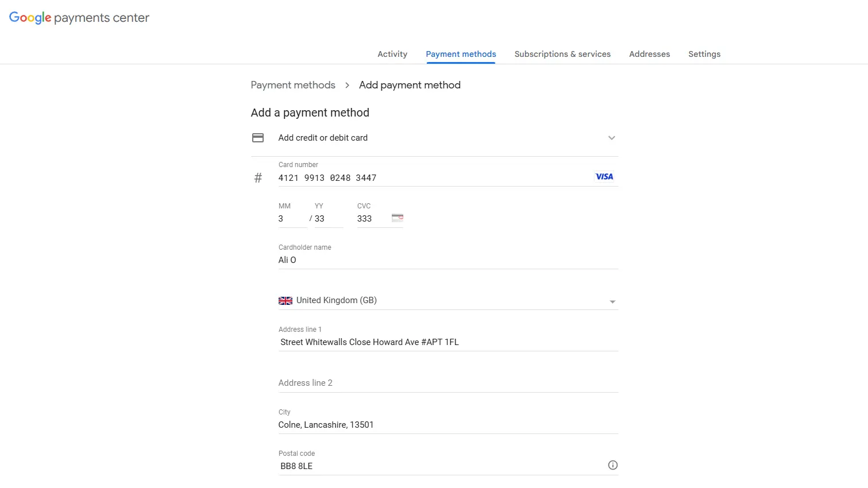The image size is (868, 488).
Task: Click the CVC card hint icon
Action: click(x=398, y=218)
